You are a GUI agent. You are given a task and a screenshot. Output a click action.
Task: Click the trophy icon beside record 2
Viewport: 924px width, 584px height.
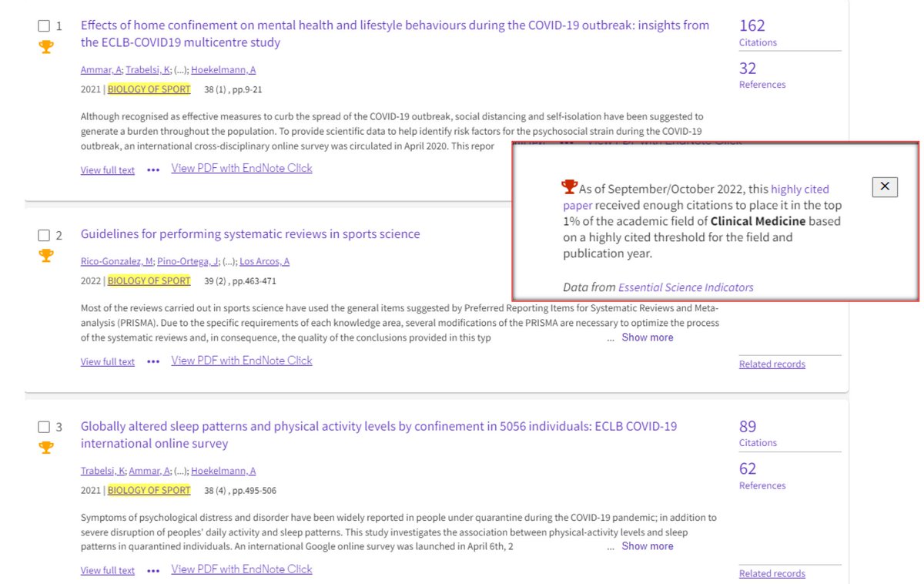tap(45, 255)
